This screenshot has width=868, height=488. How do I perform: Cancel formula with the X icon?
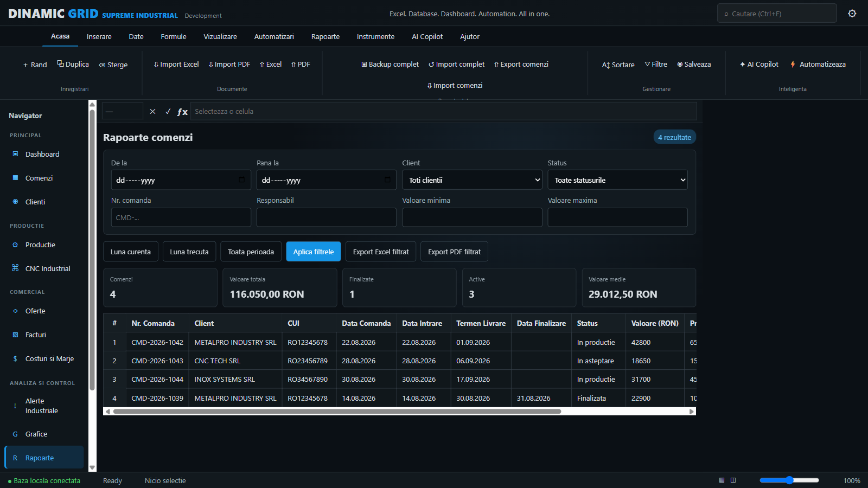(152, 111)
